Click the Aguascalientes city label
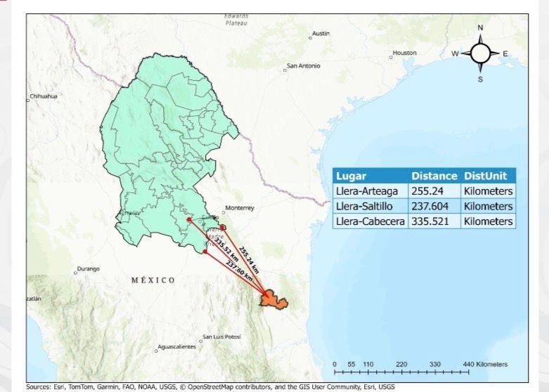 click(177, 347)
